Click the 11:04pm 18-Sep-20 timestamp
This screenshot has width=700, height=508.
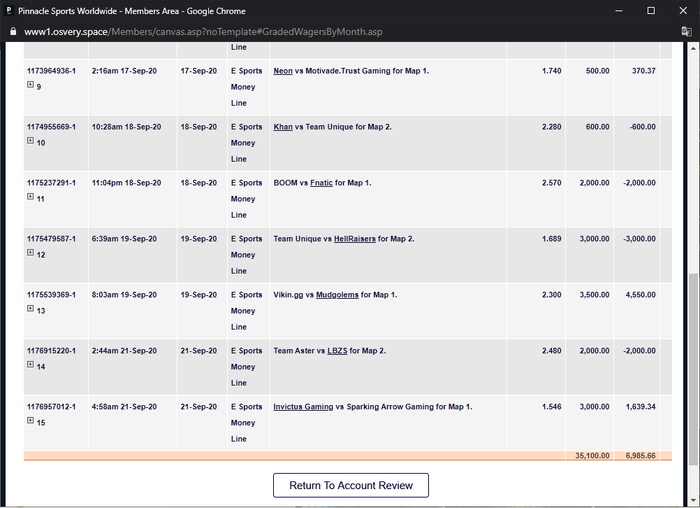[126, 183]
